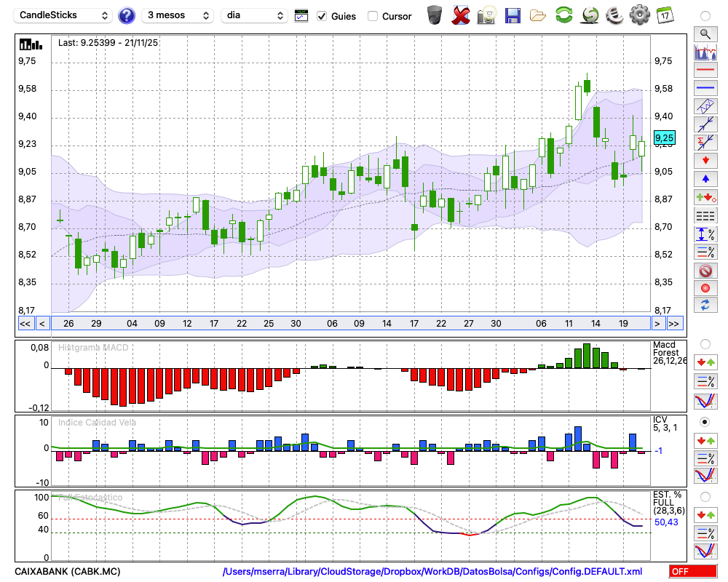
Task: Click the 9,25 current price label
Action: tap(665, 137)
